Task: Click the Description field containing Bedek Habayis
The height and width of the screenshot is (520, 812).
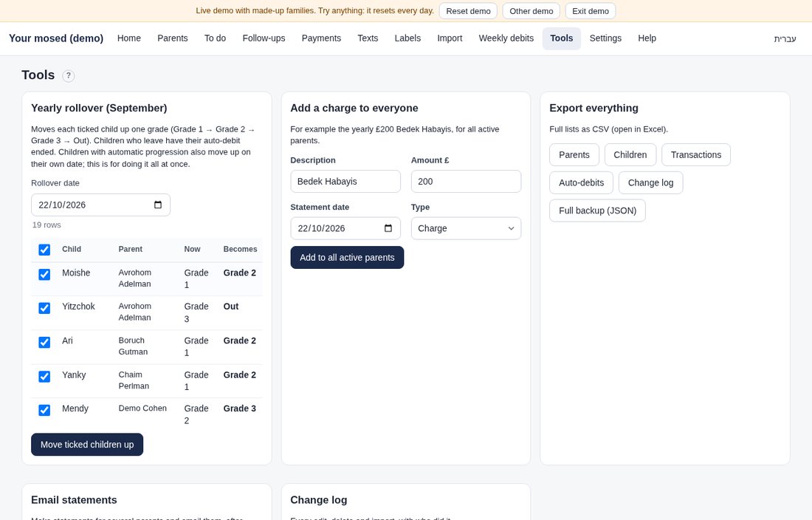Action: pyautogui.click(x=345, y=181)
